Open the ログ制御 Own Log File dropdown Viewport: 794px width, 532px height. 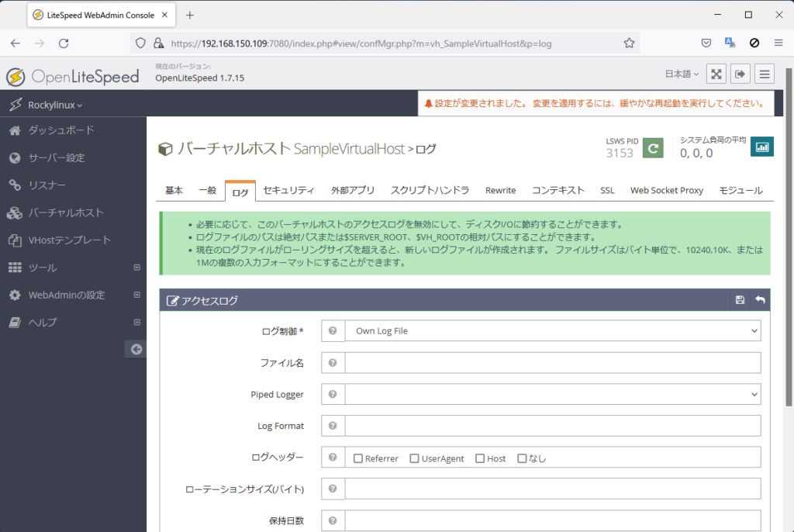(553, 331)
